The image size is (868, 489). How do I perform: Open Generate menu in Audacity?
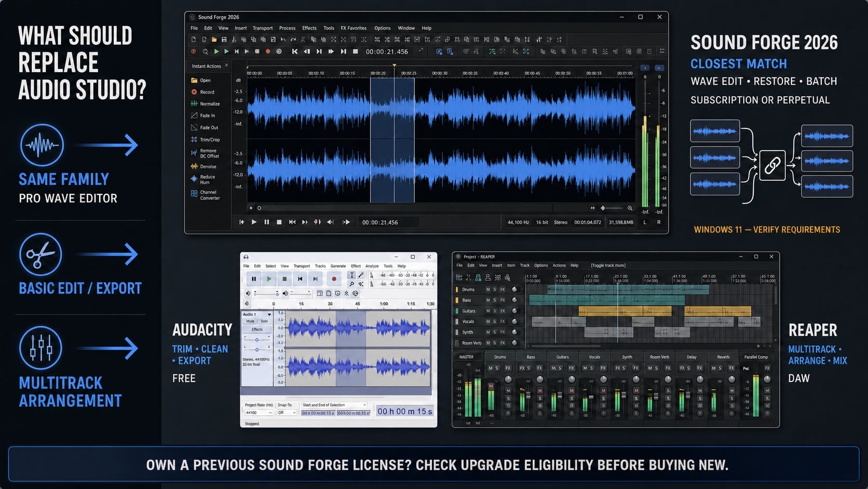pyautogui.click(x=338, y=266)
